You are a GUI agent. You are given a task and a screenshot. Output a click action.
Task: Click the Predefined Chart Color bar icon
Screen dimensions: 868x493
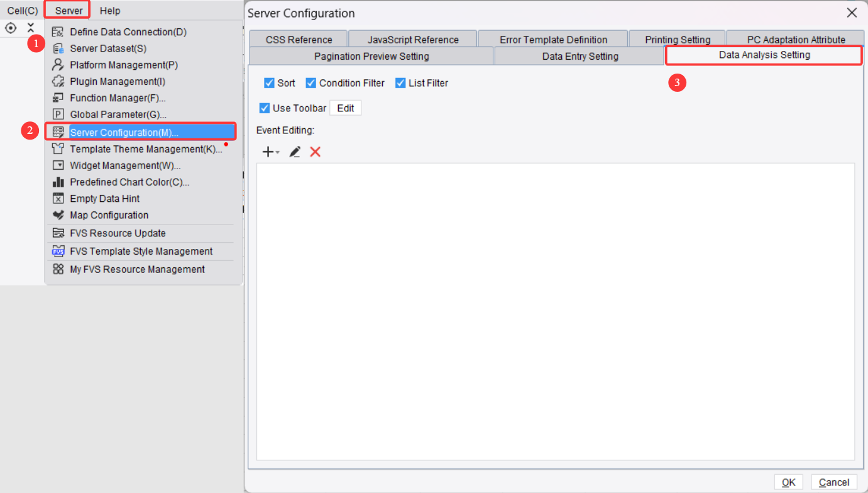pyautogui.click(x=58, y=182)
